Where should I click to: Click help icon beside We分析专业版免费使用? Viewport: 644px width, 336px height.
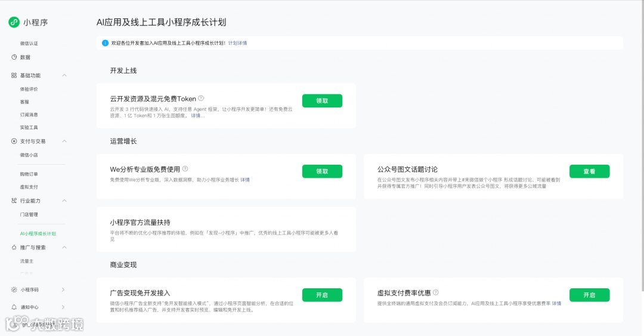185,169
